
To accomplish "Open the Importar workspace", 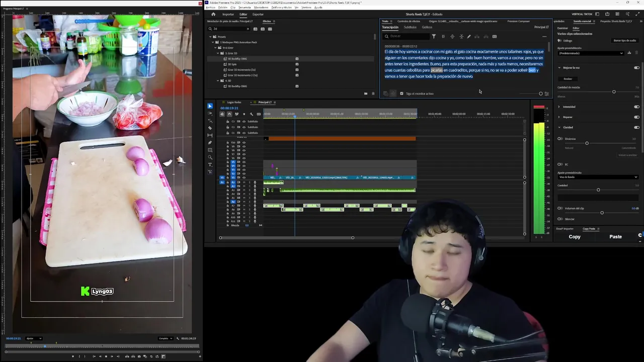I will pyautogui.click(x=228, y=14).
